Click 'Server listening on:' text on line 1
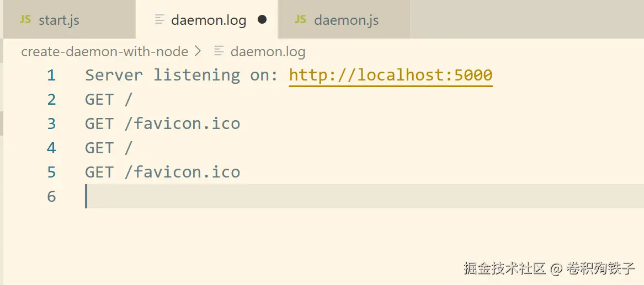The width and height of the screenshot is (644, 285). (181, 75)
